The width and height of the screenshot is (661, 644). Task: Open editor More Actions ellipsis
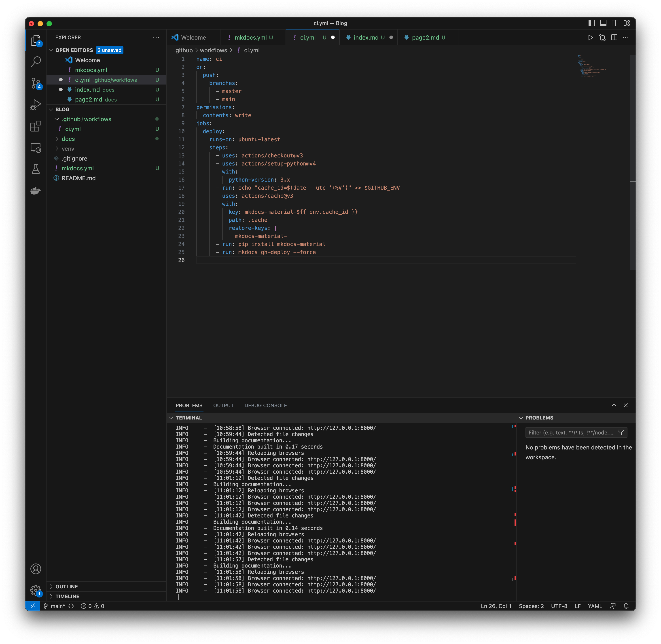point(625,38)
